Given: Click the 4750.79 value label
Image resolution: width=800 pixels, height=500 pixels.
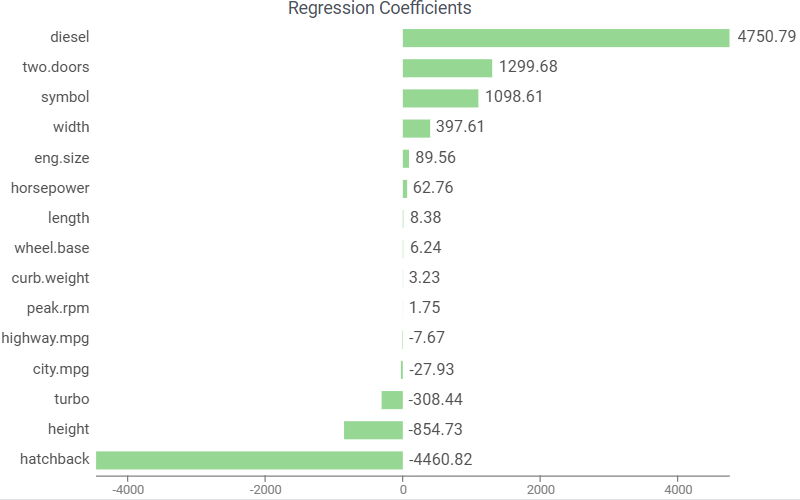Looking at the screenshot, I should click(766, 38).
